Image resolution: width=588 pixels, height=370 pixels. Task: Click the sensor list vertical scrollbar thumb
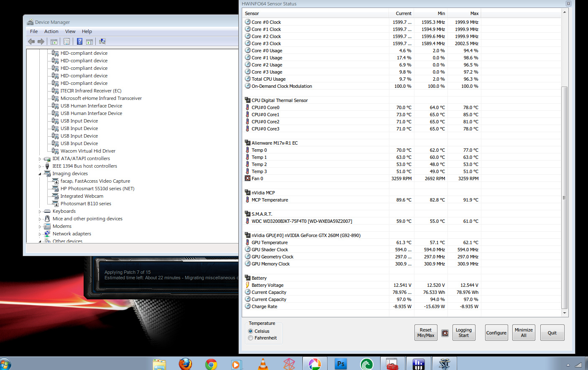[564, 197]
